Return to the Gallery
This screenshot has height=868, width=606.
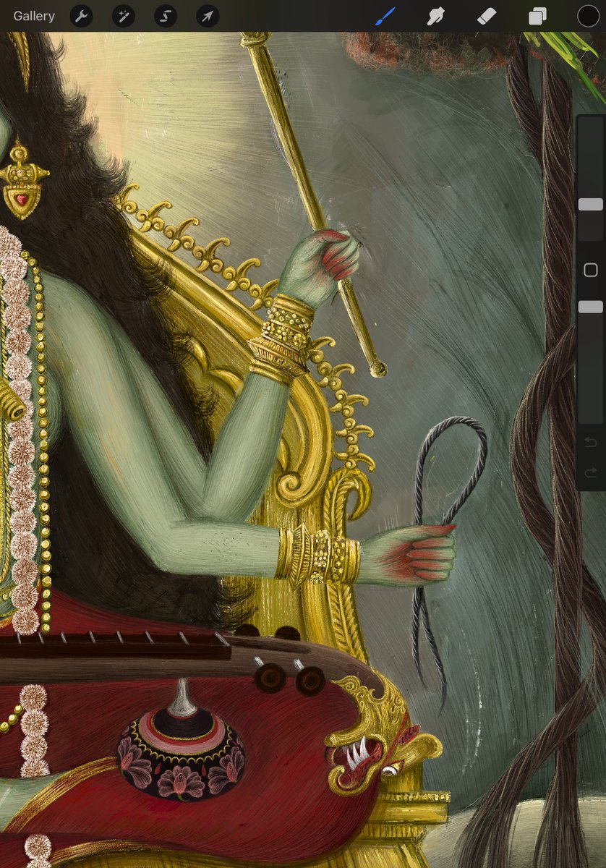coord(33,16)
